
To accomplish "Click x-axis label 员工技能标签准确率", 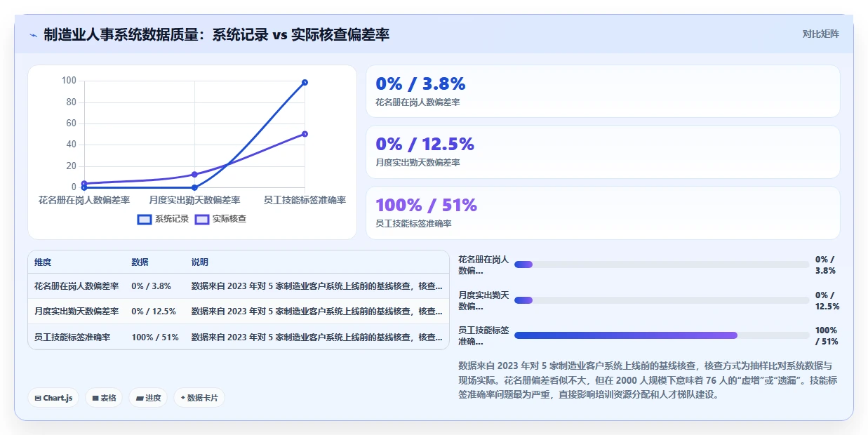I will pyautogui.click(x=305, y=200).
